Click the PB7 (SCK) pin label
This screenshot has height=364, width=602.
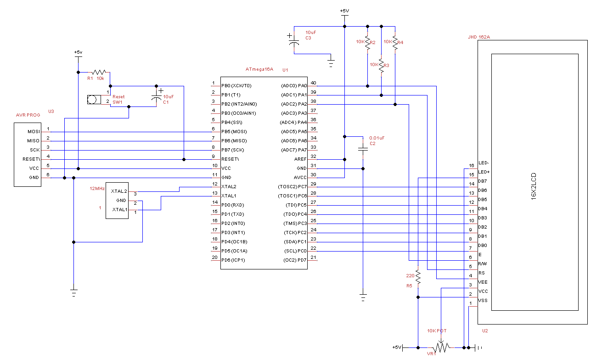(x=233, y=150)
